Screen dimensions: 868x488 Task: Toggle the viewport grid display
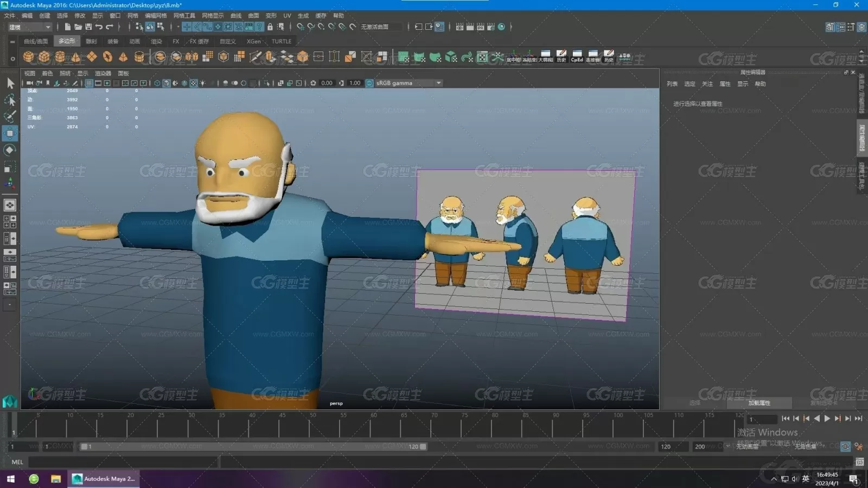90,83
